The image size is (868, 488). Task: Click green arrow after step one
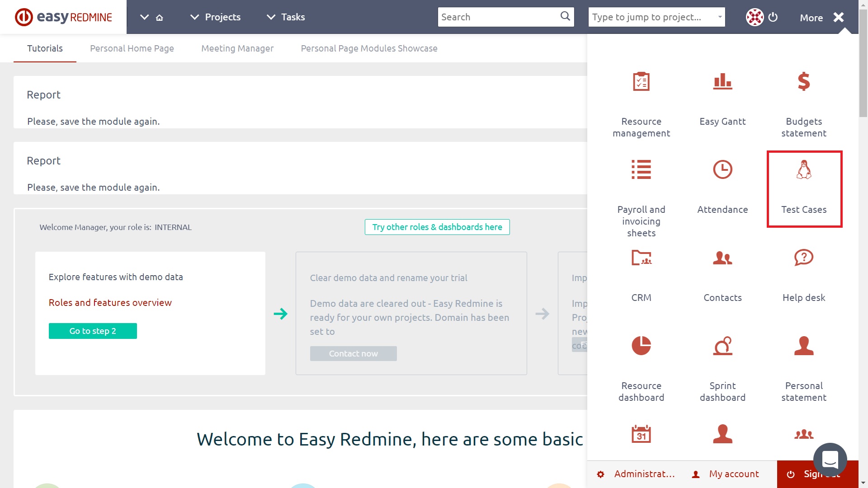(x=280, y=314)
